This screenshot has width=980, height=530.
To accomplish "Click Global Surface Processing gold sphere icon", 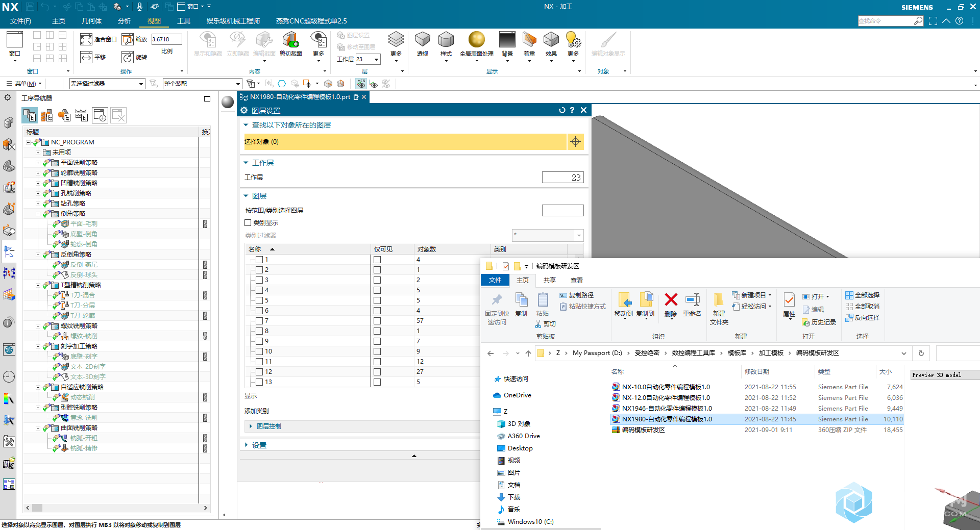I will click(476, 39).
